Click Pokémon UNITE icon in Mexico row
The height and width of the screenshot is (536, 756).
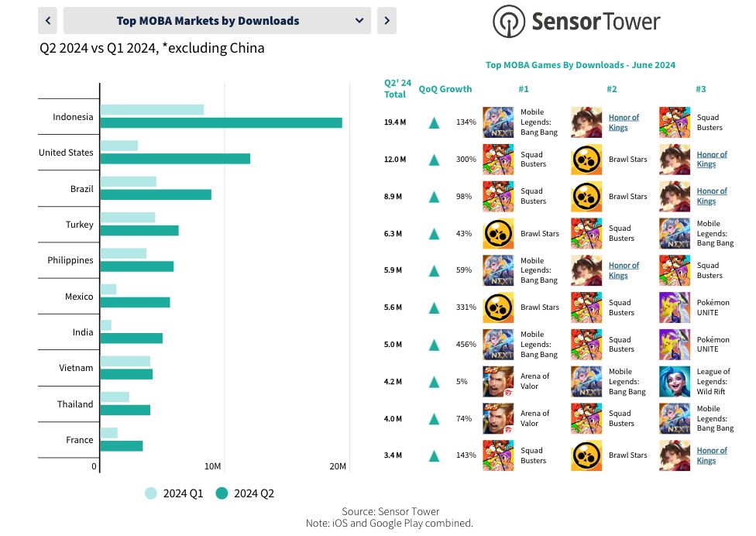tap(675, 308)
